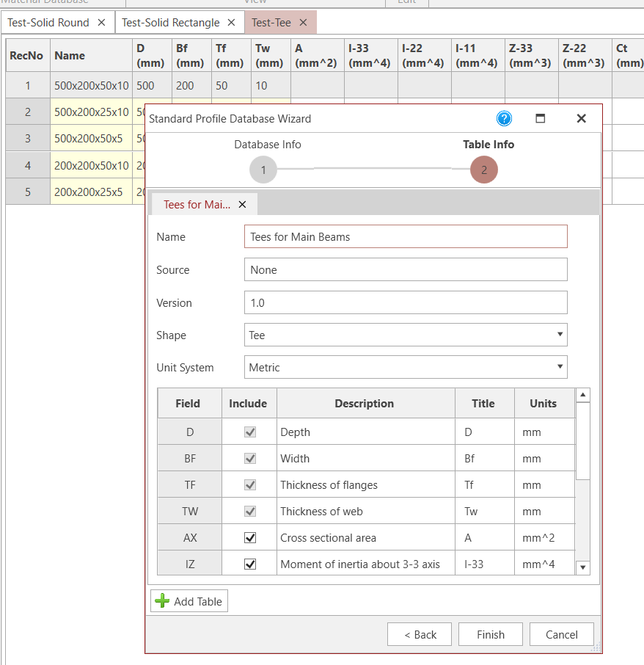Click inside the Name input field
The height and width of the screenshot is (665, 644).
point(406,236)
